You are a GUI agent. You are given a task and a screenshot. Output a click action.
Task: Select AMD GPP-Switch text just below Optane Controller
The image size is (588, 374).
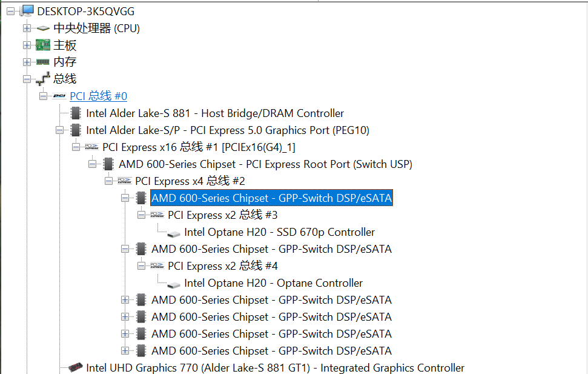point(271,299)
